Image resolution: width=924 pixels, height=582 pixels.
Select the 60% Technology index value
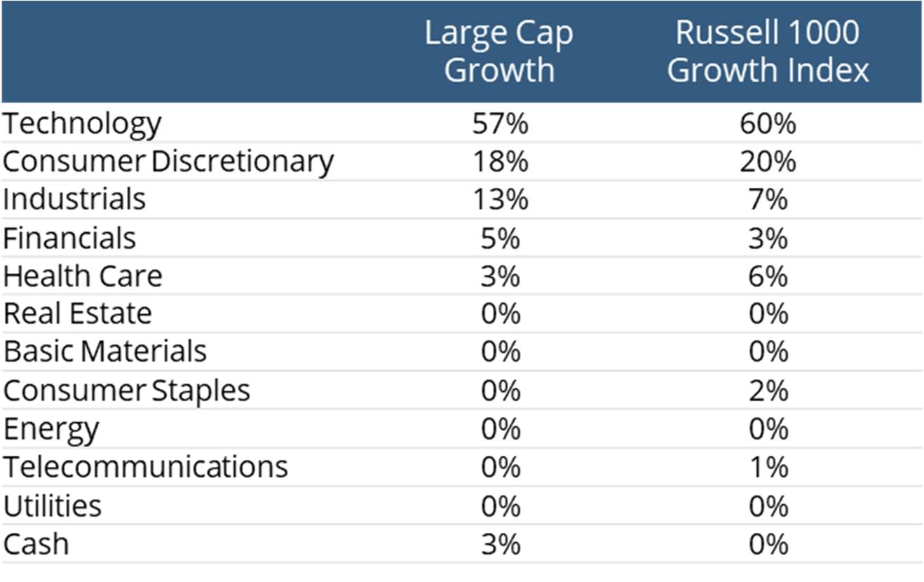click(768, 124)
